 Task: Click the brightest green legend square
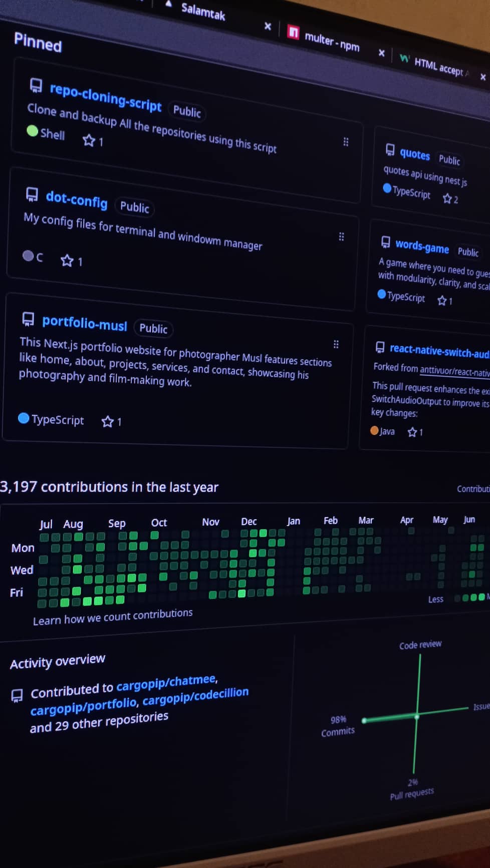(x=481, y=597)
